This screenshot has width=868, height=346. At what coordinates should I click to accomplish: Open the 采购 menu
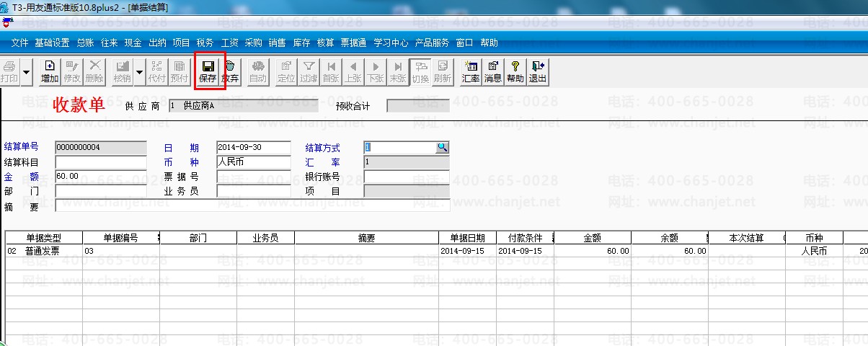(x=253, y=43)
